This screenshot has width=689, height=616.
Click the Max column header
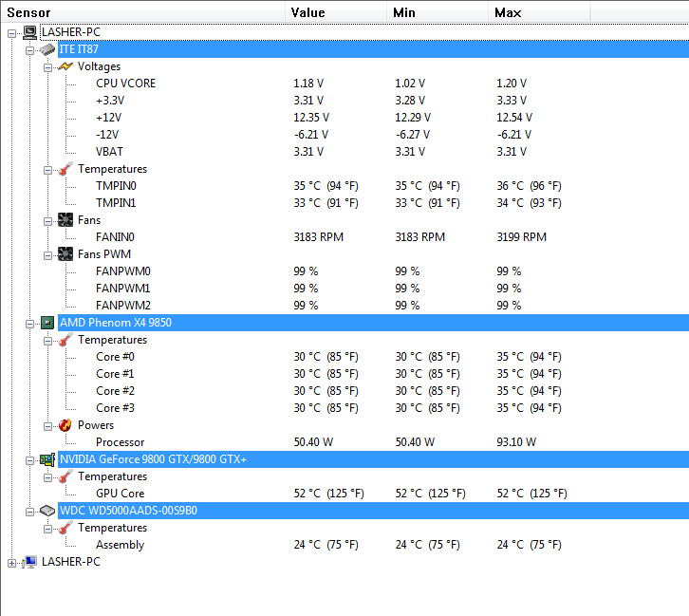tap(539, 12)
